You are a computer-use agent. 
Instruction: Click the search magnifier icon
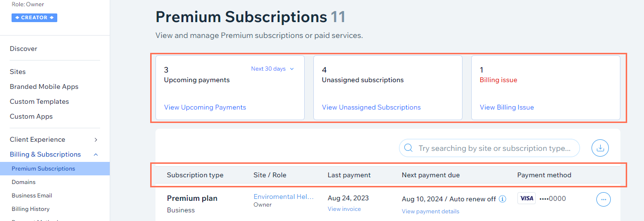click(x=409, y=148)
